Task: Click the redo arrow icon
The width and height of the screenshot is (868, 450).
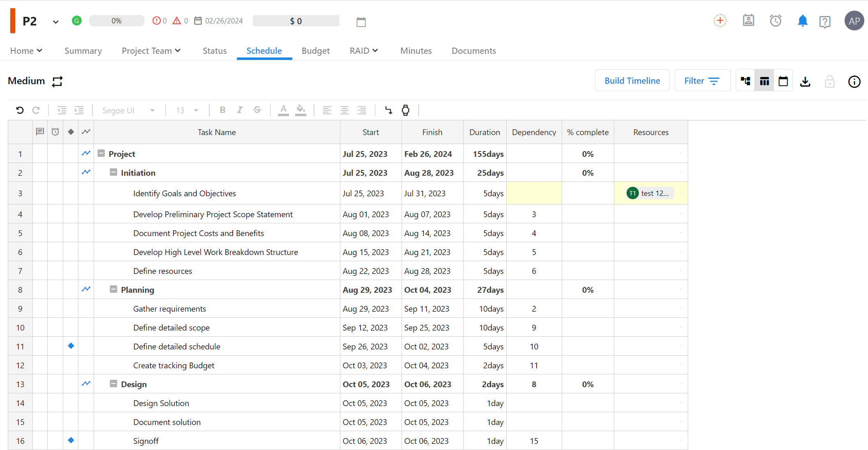Action: point(36,110)
